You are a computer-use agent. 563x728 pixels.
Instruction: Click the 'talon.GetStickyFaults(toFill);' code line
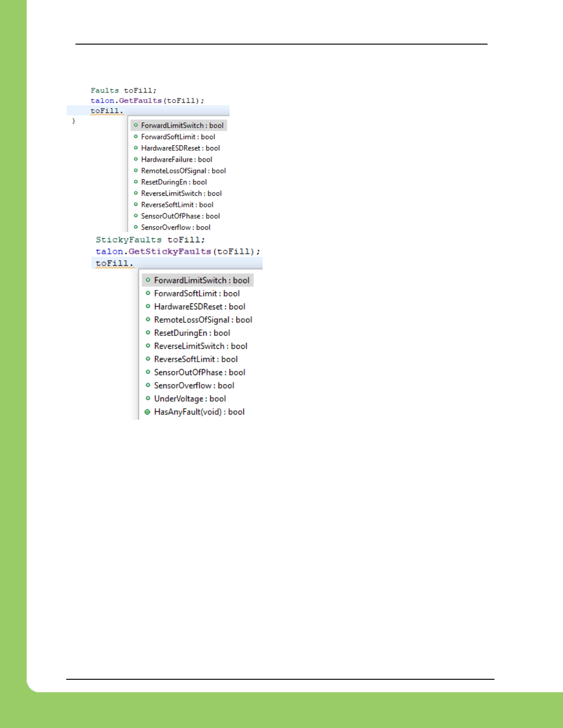tap(178, 252)
